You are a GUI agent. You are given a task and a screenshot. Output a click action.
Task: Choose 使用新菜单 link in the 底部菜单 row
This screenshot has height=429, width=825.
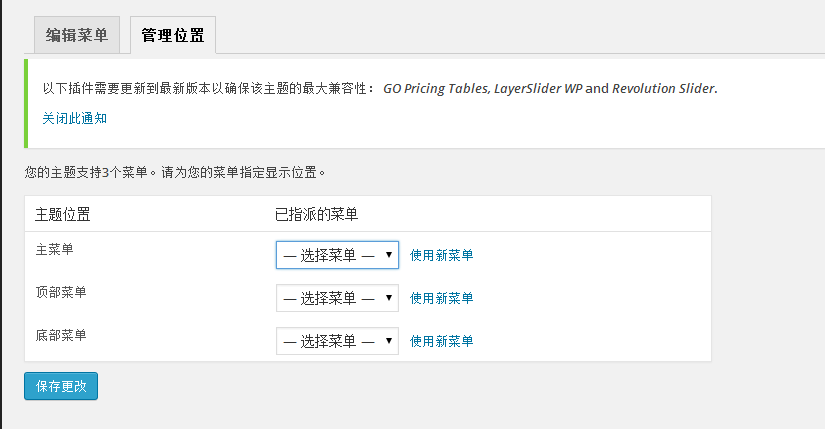click(441, 341)
